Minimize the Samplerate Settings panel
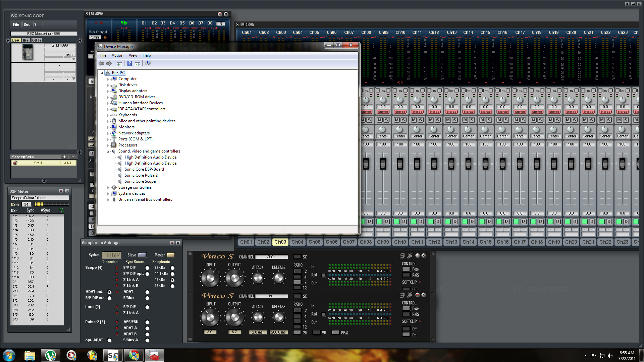Screen dimensions: 644x362 click(172, 243)
